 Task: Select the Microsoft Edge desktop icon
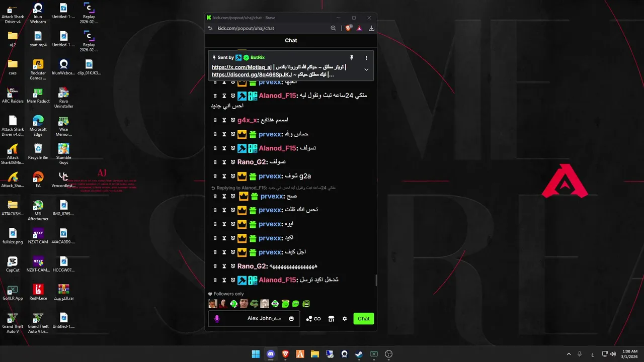pyautogui.click(x=38, y=126)
